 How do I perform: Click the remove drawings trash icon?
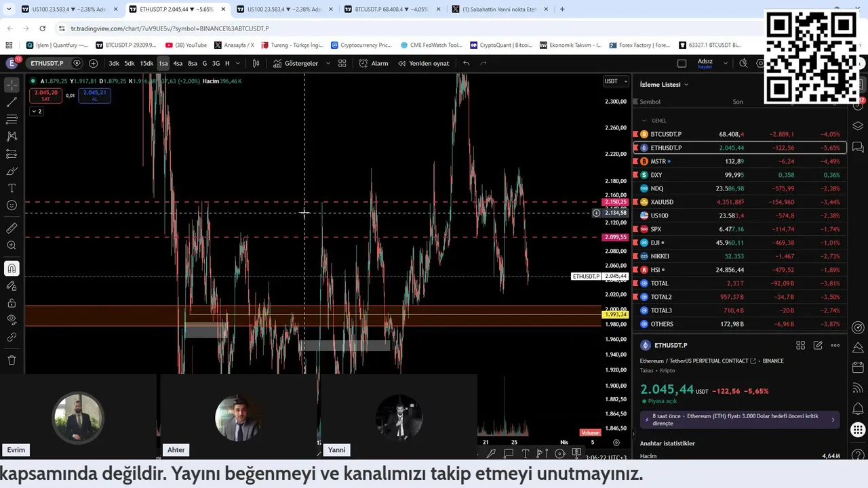coord(12,360)
